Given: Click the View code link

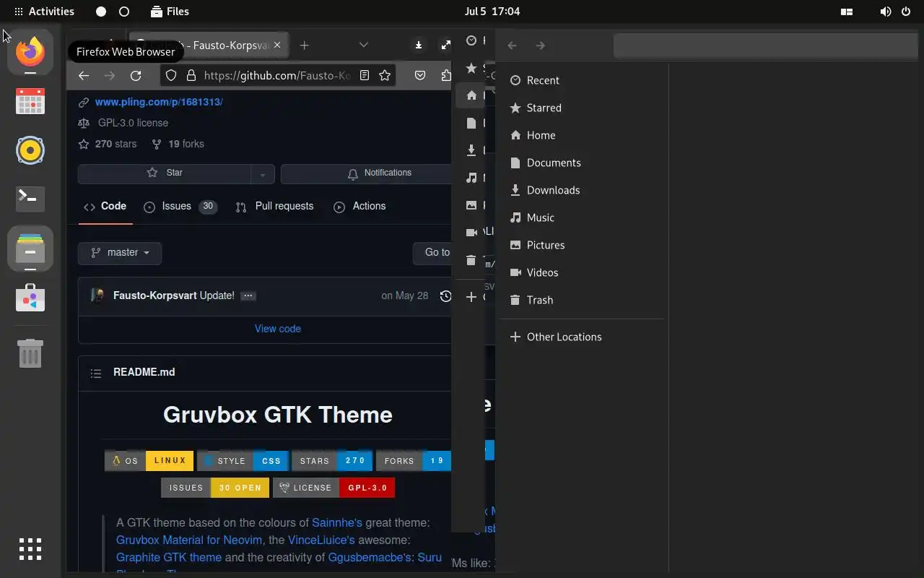Looking at the screenshot, I should 278,329.
